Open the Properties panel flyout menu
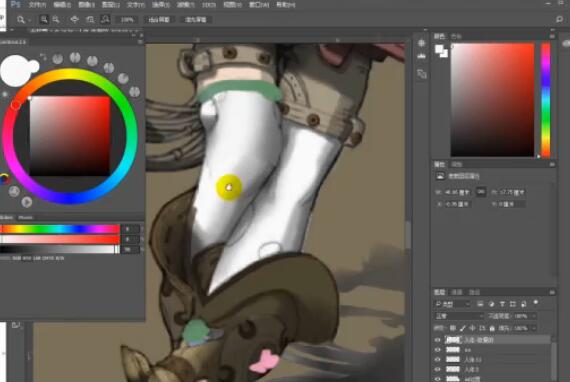This screenshot has width=570, height=382. click(x=552, y=165)
